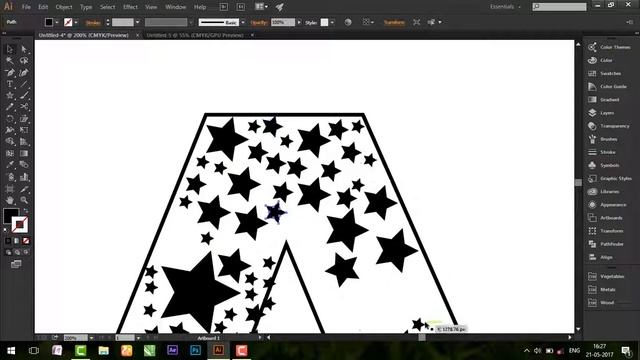This screenshot has height=360, width=640.
Task: Select the Gradient tool in toolbox
Action: [x=24, y=153]
